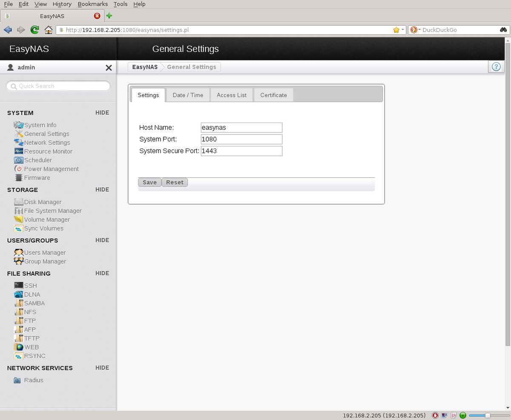Adjust the zoom slider in status bar

(488, 415)
